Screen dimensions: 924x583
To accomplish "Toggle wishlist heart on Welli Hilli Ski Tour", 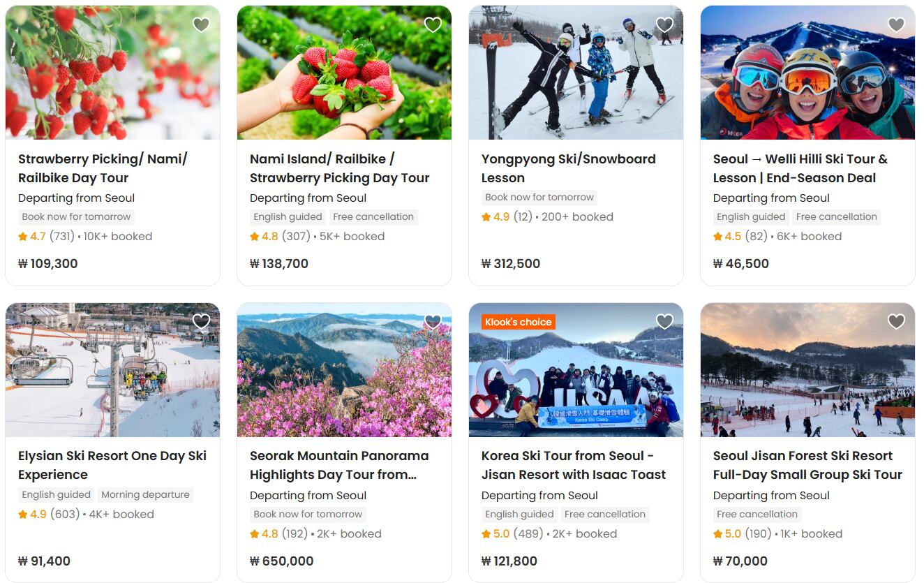I will [896, 25].
